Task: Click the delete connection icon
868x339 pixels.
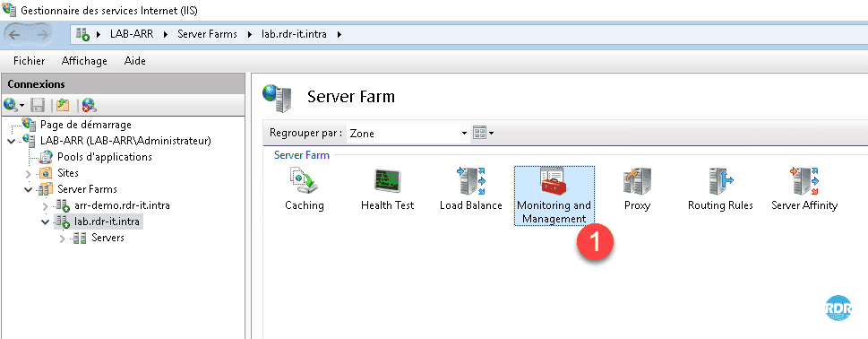Action: [89, 104]
